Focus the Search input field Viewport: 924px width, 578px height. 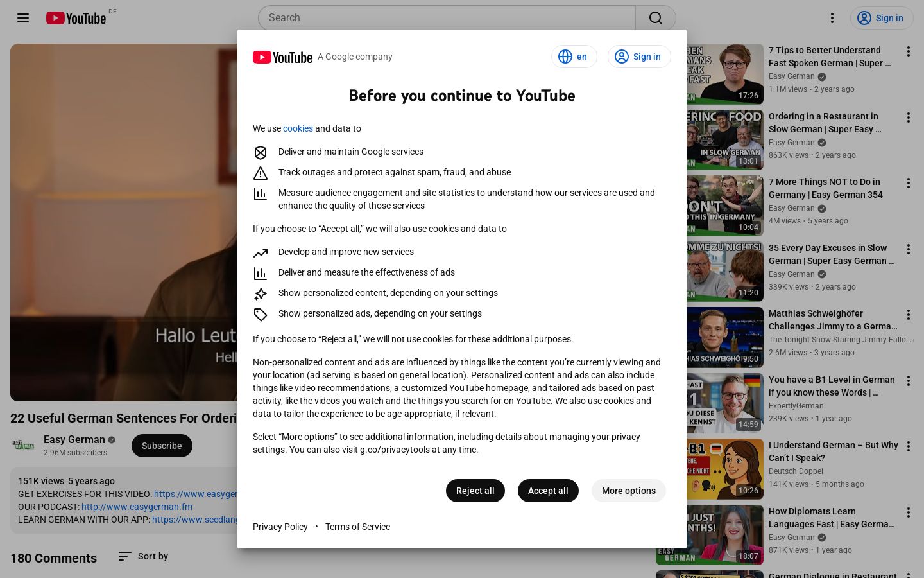pos(447,18)
